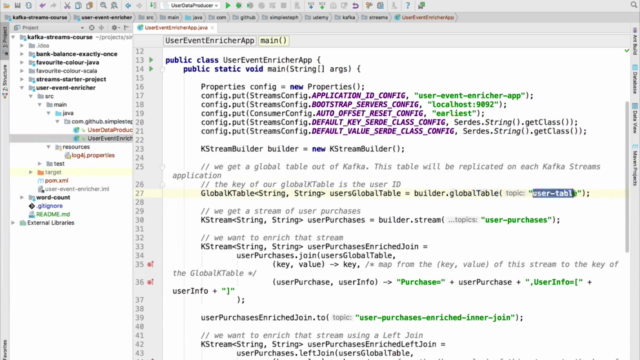Image resolution: width=640 pixels, height=360 pixels.
Task: Click the simplesteph breadcrumb
Action: [x=280, y=18]
